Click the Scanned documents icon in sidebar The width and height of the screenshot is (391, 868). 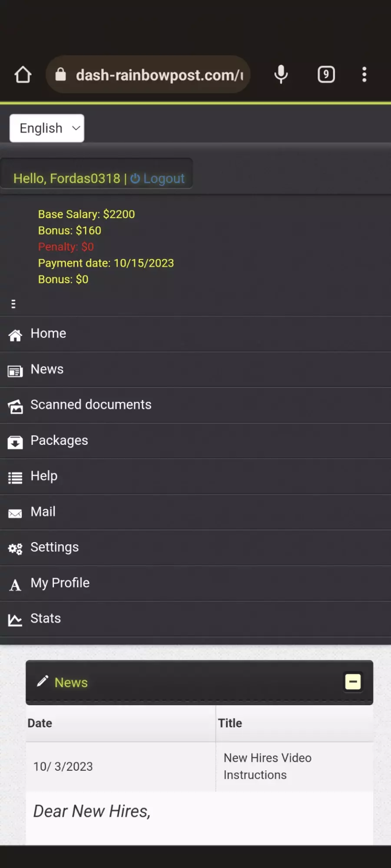(15, 406)
